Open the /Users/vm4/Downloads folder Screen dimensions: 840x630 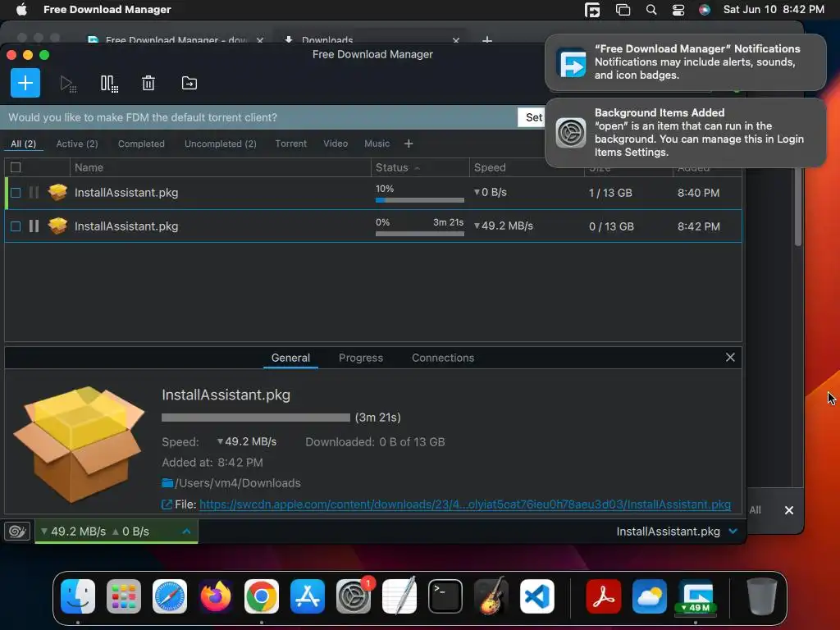[x=231, y=482]
